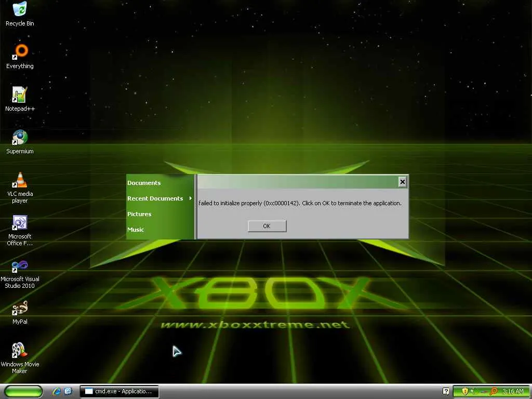The height and width of the screenshot is (399, 532).
Task: Select the Windows Movie Maker shortcut
Action: click(x=20, y=358)
